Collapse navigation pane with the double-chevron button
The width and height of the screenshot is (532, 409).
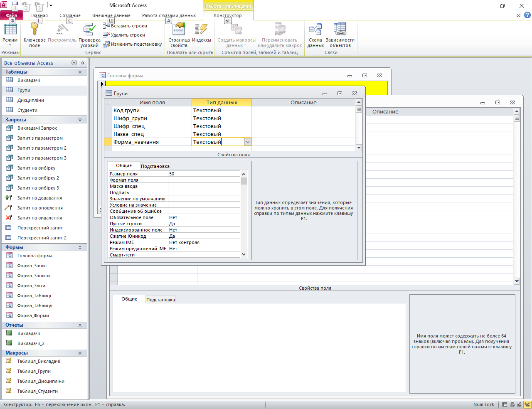pos(83,63)
